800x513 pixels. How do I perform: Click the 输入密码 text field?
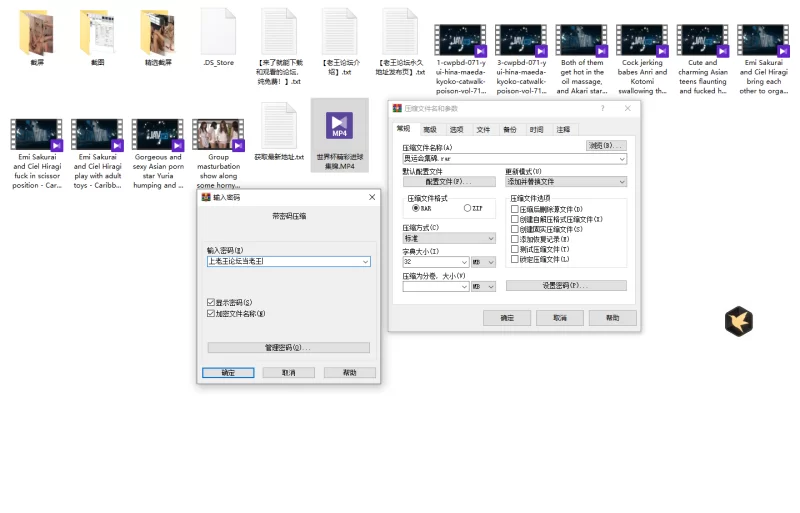(x=283, y=262)
